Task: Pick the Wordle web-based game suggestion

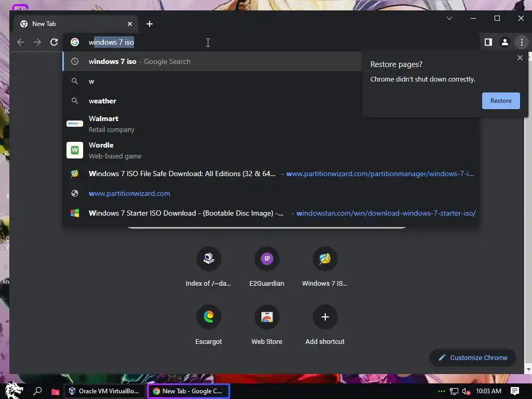Action: tap(271, 150)
